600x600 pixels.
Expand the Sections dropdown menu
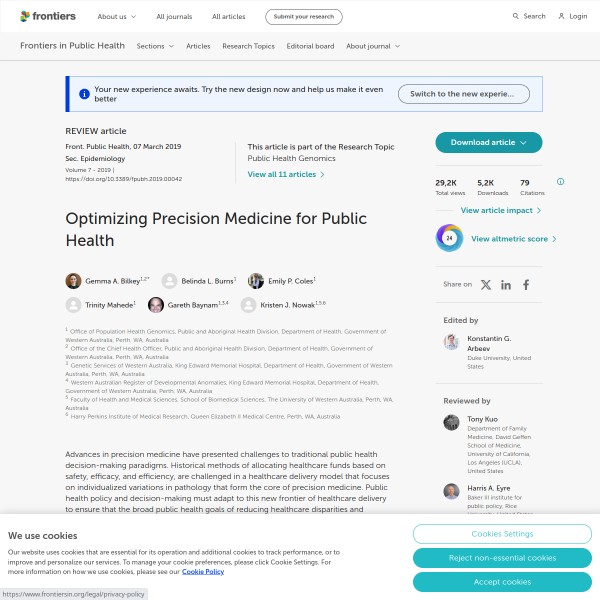tap(154, 46)
